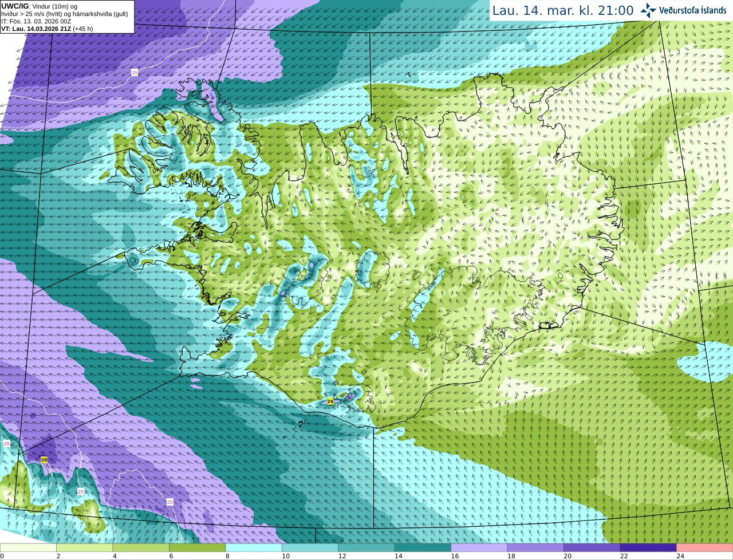Click the Veðurstofa Íslands logo icon
This screenshot has width=733, height=560.
pos(648,10)
